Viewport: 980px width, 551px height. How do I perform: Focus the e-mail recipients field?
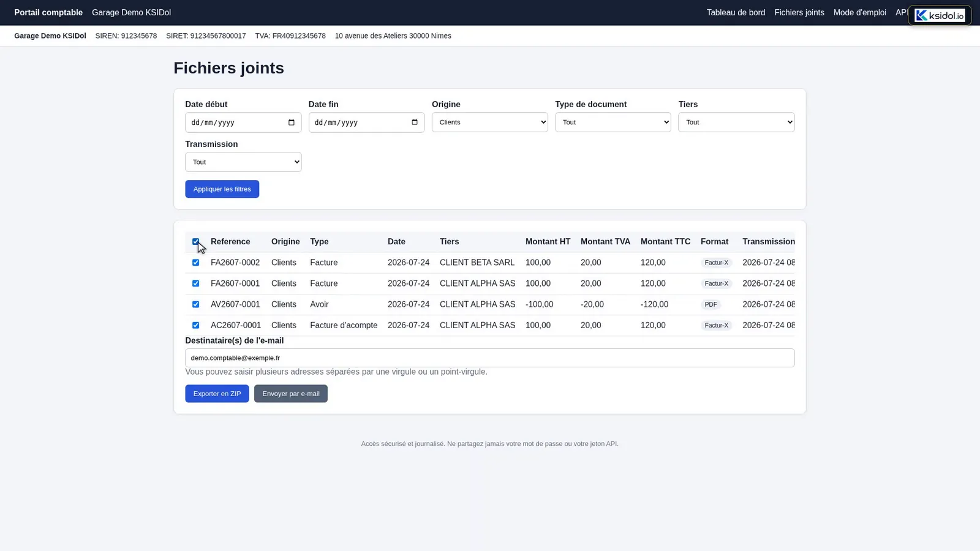point(489,358)
